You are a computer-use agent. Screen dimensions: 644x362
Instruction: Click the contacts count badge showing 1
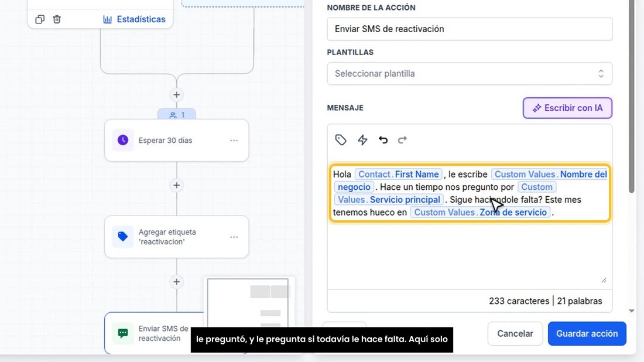click(x=177, y=115)
